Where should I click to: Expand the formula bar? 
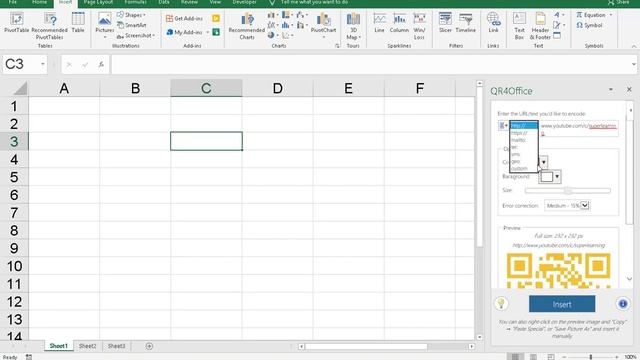pyautogui.click(x=633, y=64)
